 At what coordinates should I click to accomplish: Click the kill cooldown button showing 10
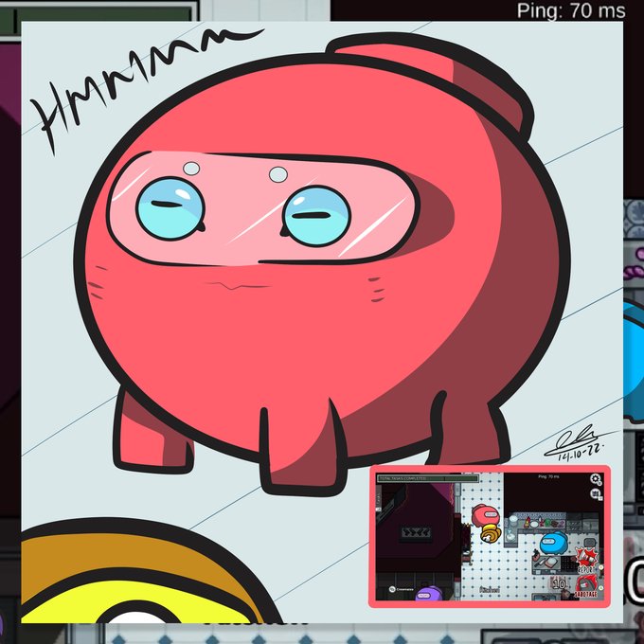click(560, 584)
